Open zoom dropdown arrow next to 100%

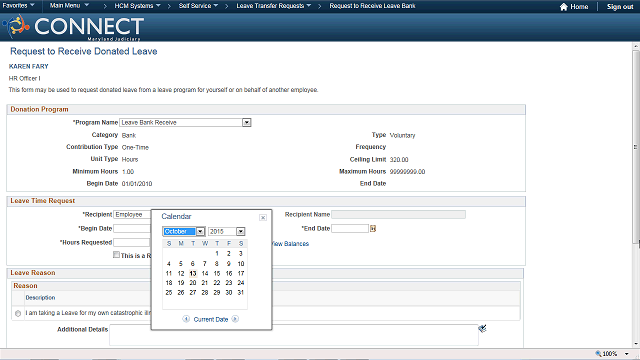tap(627, 354)
